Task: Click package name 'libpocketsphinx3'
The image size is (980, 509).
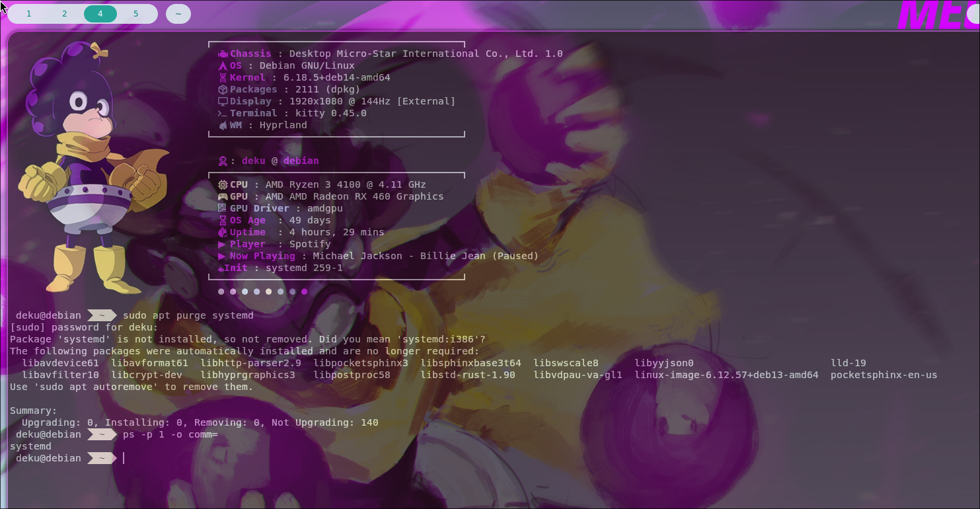Action: 361,364
